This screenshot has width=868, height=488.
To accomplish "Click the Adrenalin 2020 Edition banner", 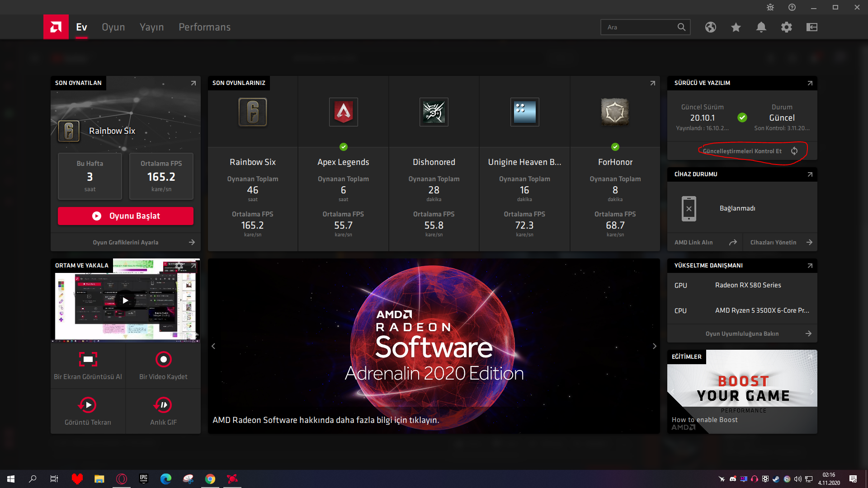I will [x=434, y=346].
